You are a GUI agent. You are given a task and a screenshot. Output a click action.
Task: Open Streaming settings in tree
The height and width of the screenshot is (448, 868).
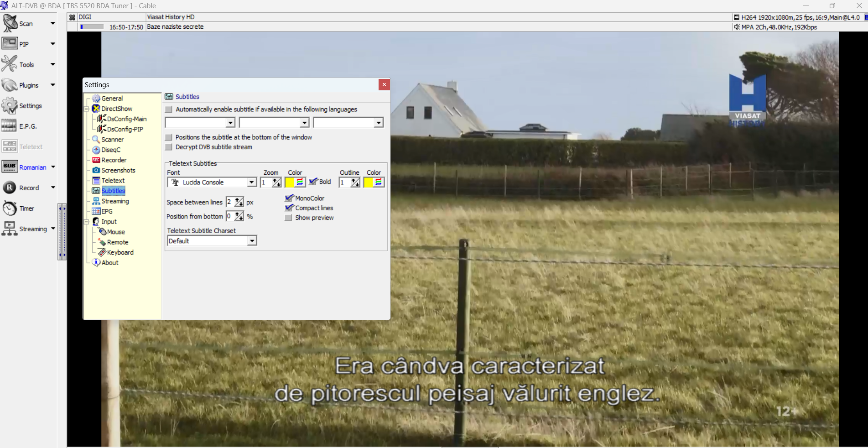[x=115, y=201]
